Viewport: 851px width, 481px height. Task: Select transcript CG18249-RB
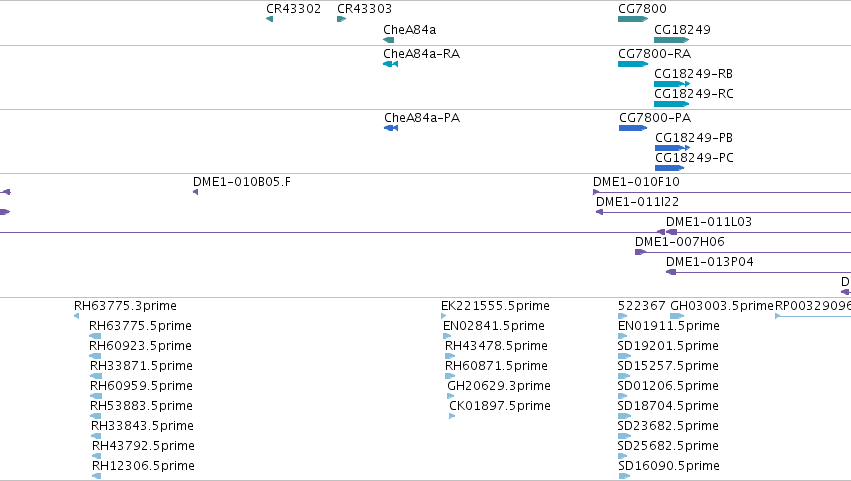tap(693, 73)
